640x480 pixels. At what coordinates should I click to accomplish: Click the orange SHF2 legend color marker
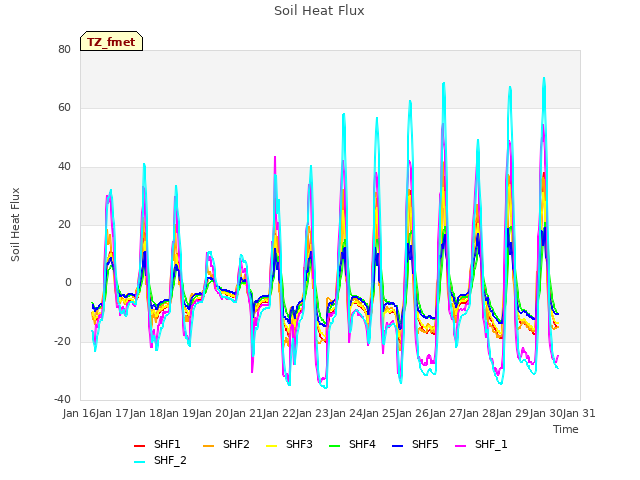(209, 446)
